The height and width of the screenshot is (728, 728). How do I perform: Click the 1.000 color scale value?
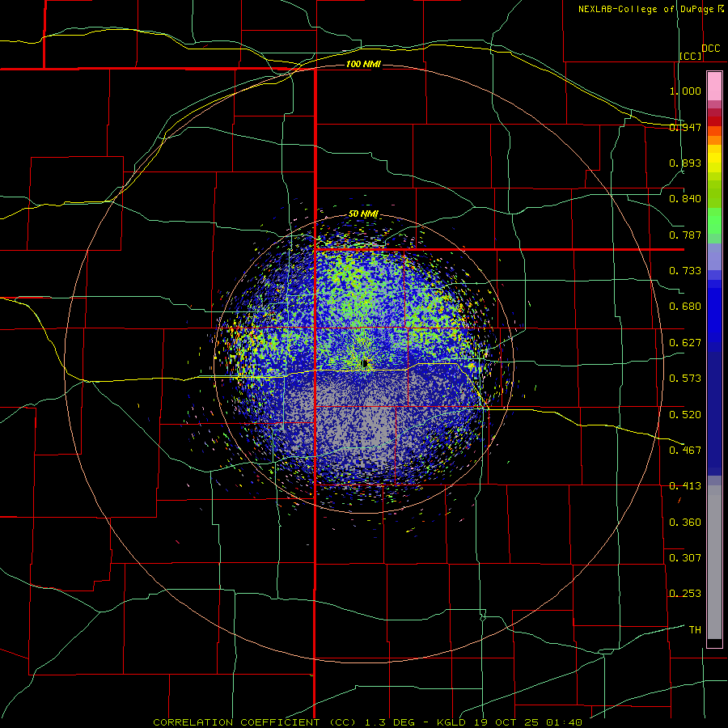(685, 91)
